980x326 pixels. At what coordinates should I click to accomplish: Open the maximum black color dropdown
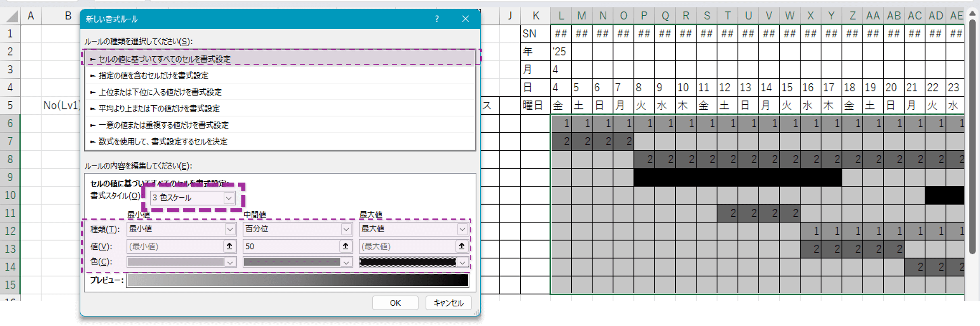462,262
